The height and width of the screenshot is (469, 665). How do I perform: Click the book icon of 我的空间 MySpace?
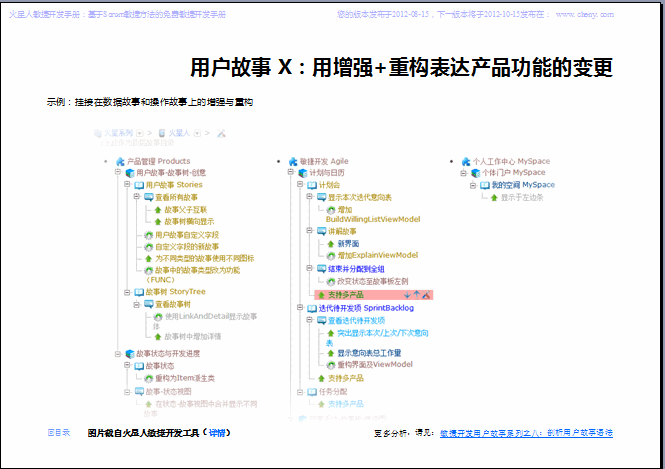coord(485,185)
